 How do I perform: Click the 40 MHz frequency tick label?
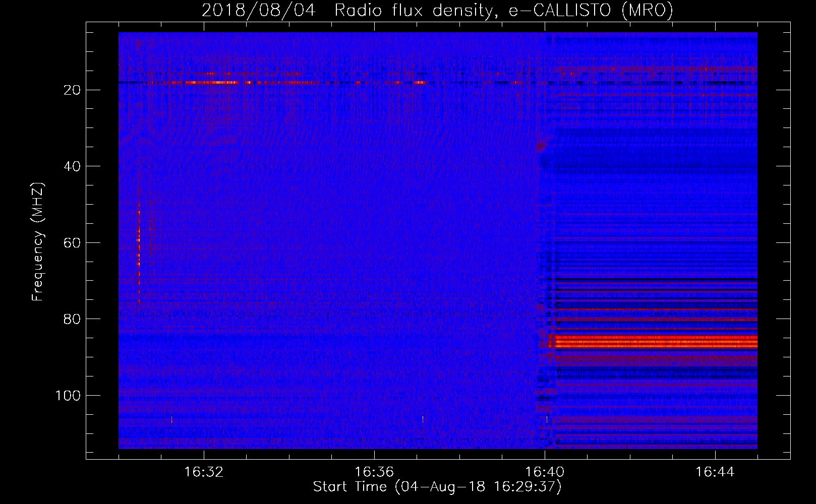point(73,166)
